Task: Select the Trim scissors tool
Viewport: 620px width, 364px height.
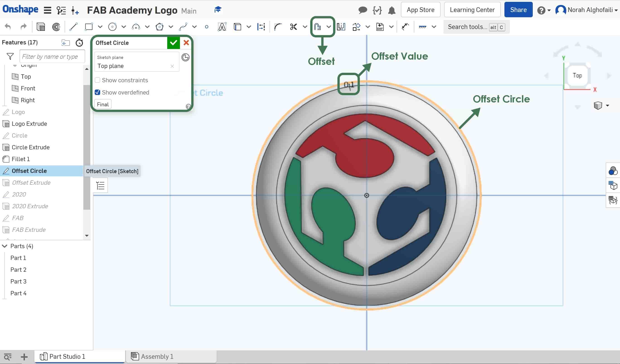Action: [x=293, y=27]
